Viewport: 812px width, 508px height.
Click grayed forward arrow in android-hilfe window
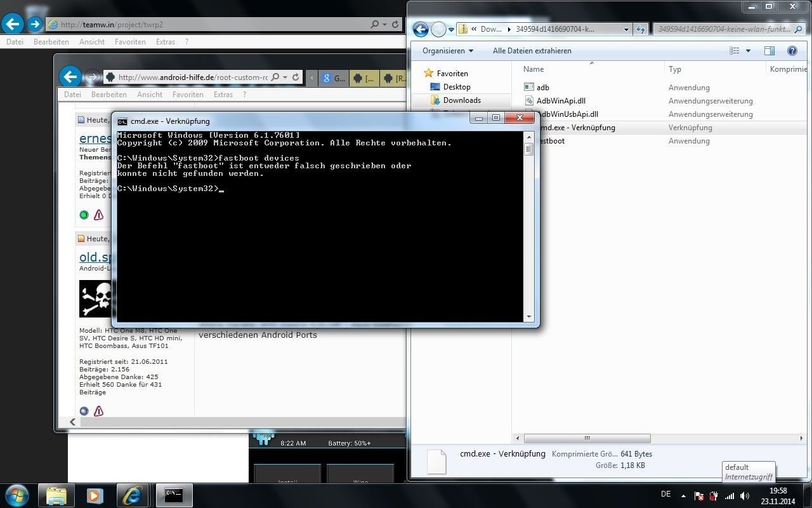(93, 77)
